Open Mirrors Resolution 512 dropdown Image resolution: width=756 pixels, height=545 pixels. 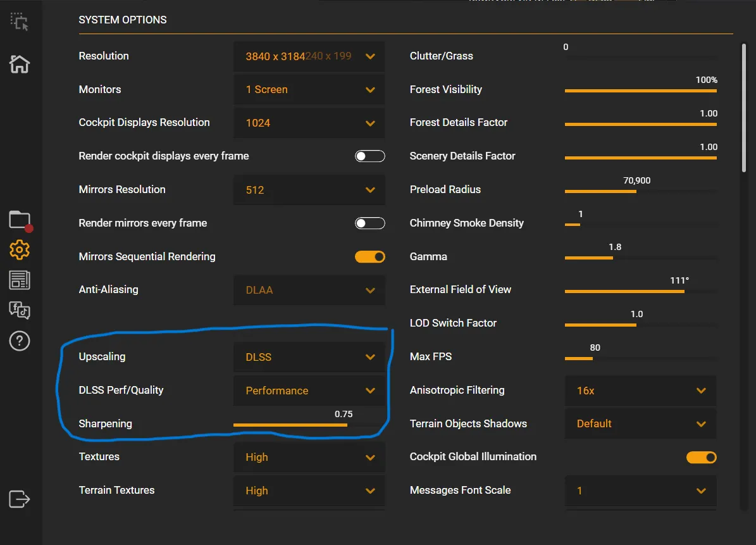tap(309, 190)
